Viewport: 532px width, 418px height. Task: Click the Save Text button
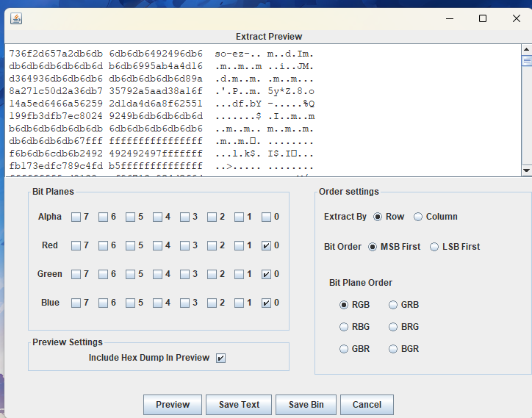click(x=239, y=405)
